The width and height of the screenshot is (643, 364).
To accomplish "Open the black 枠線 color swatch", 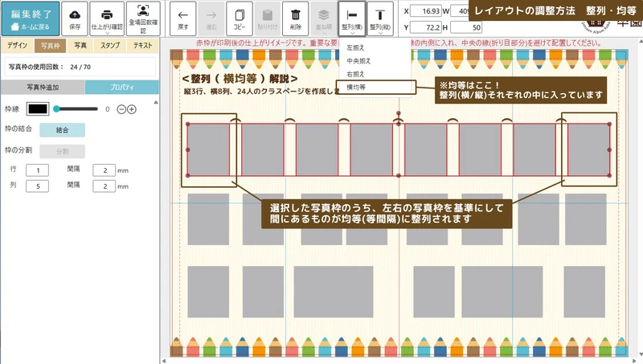I will pos(38,109).
